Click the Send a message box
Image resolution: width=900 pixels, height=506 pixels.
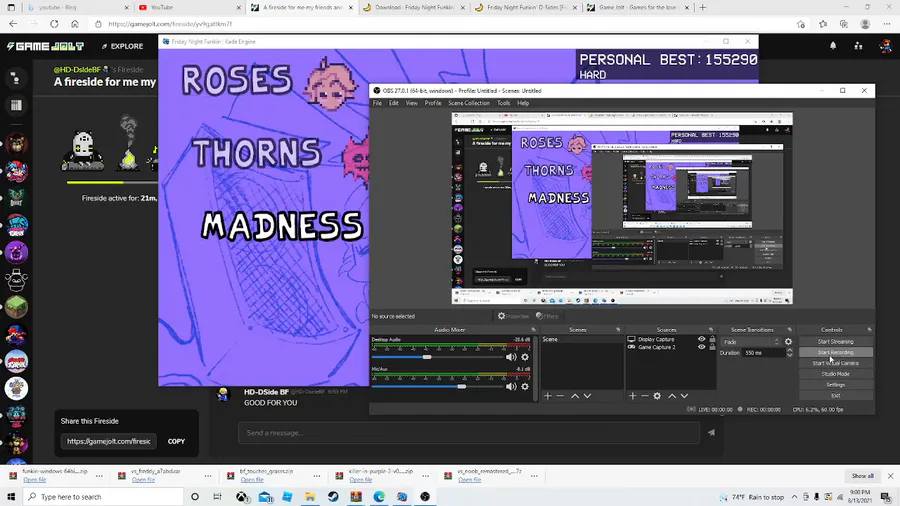click(469, 433)
